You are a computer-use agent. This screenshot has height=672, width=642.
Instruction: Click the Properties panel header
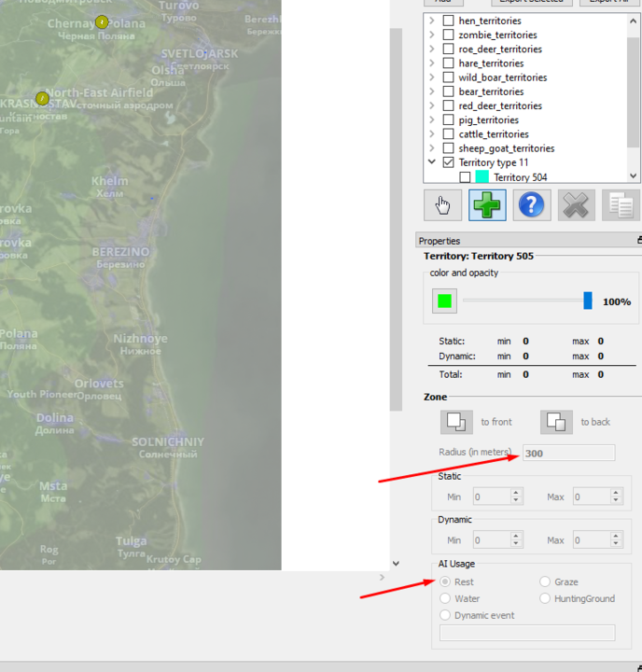click(529, 241)
